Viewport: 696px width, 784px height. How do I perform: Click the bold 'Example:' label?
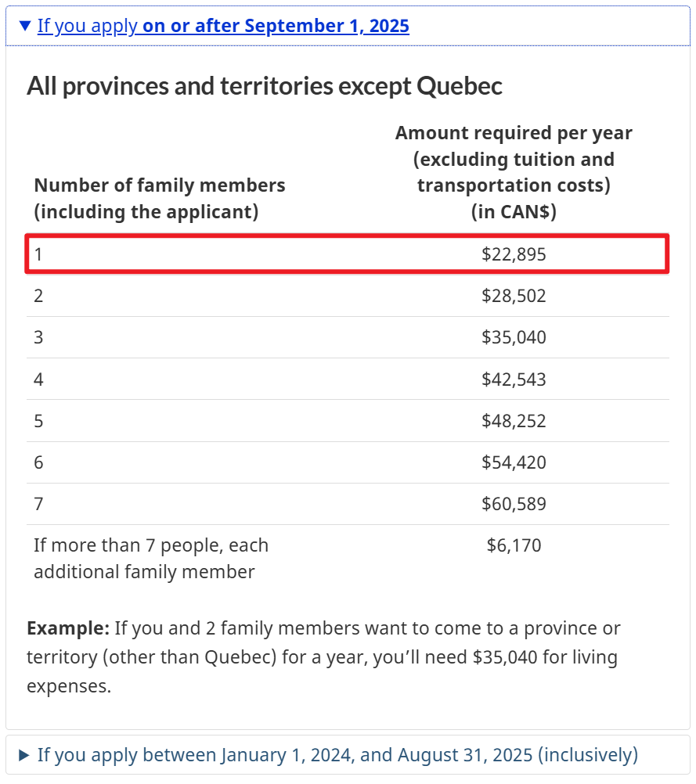68,628
